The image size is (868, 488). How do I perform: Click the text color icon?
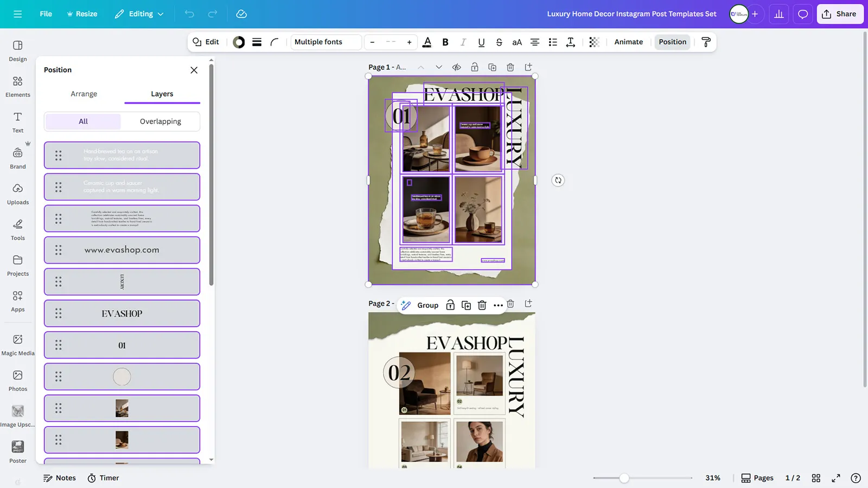[x=427, y=42]
